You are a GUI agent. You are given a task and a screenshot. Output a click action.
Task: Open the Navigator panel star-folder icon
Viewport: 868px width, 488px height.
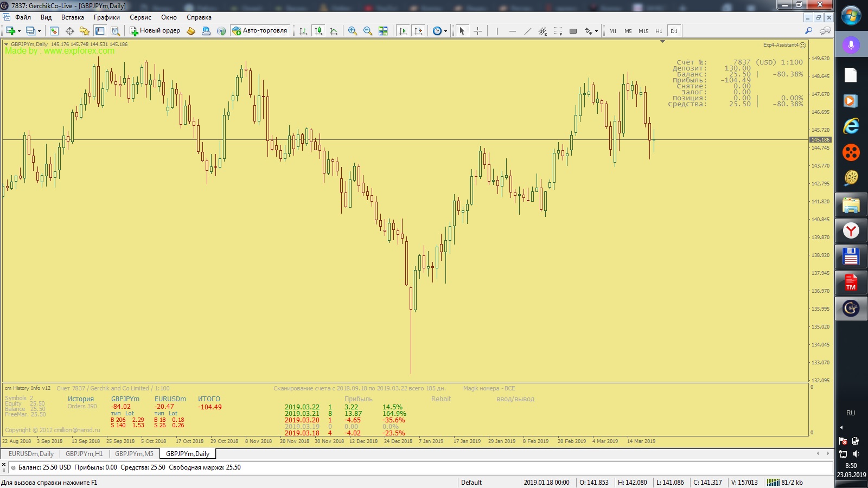[85, 31]
